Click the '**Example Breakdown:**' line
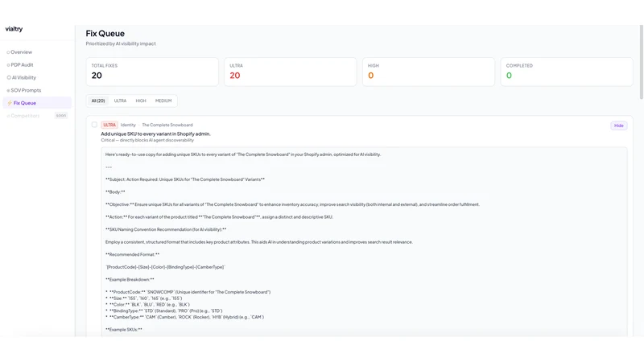The image size is (644, 362). point(130,279)
